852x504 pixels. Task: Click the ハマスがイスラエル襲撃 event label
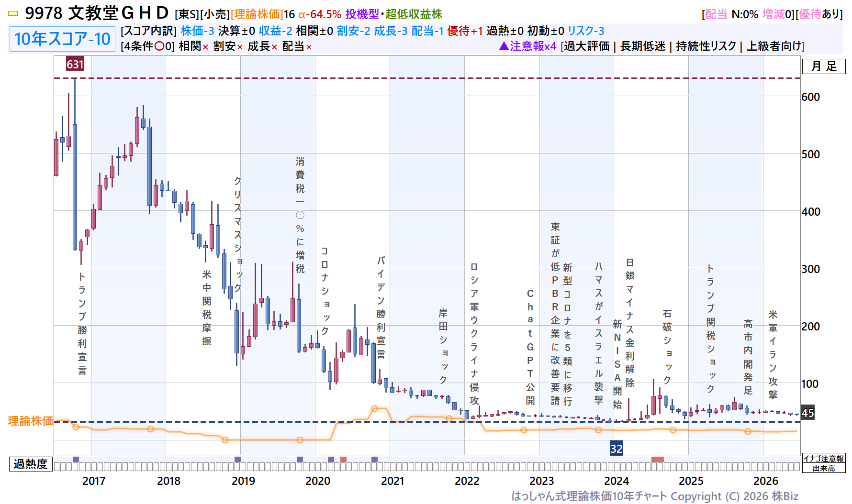599,333
